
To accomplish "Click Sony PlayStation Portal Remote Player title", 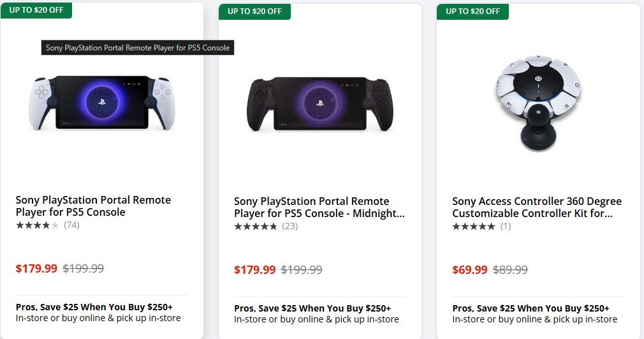I will coord(93,206).
